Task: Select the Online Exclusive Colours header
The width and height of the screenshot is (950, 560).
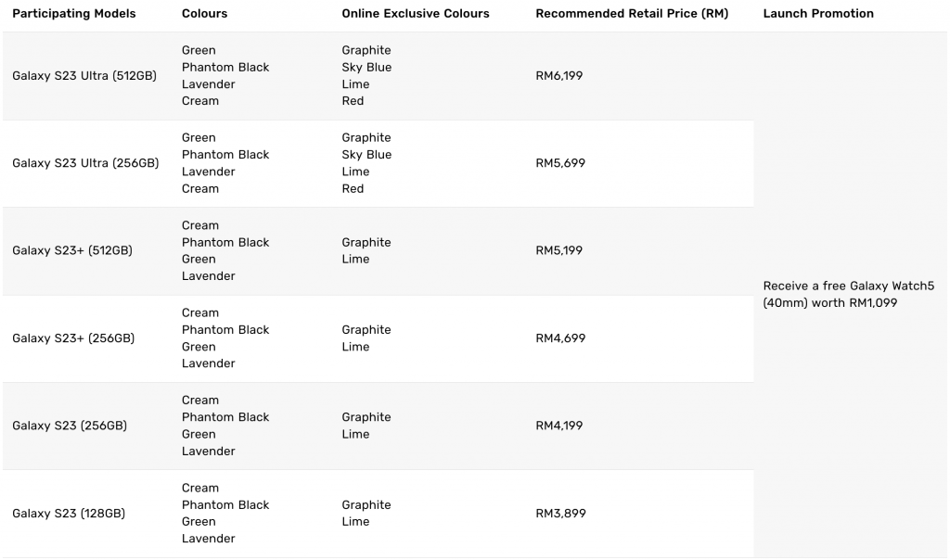Action: [x=415, y=14]
